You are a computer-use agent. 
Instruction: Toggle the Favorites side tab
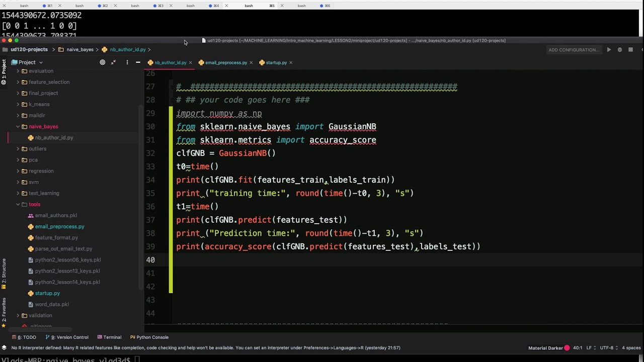point(4,313)
